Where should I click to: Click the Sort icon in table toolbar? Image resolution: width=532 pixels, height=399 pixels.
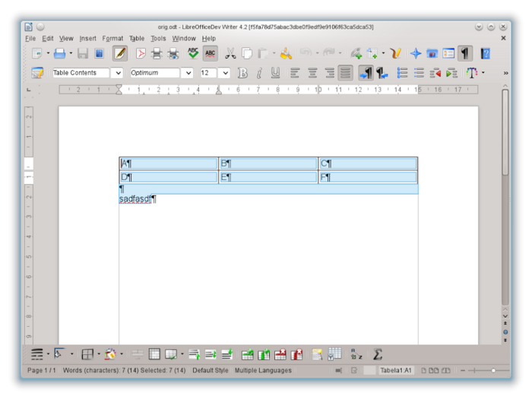tap(356, 355)
